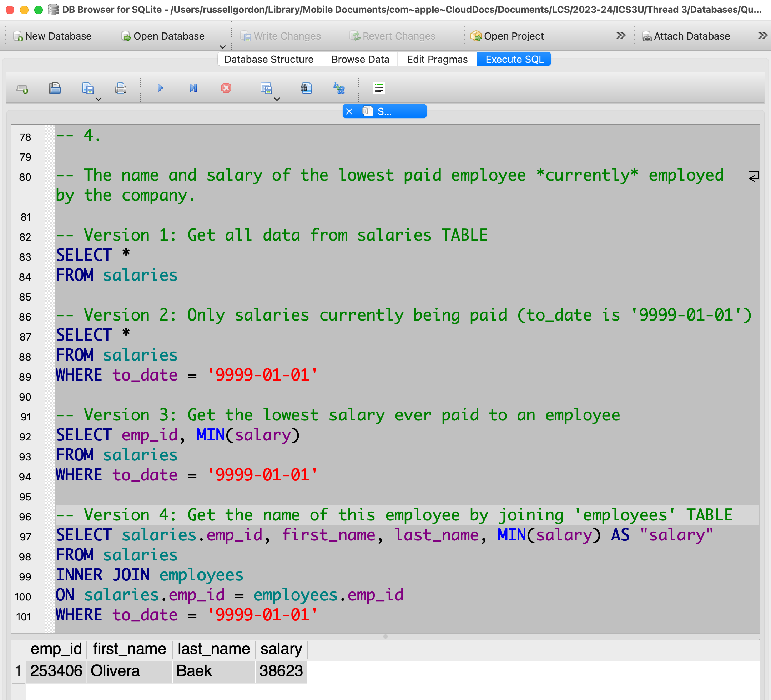This screenshot has width=771, height=700.
Task: Toggle the comment block icon
Action: point(379,89)
